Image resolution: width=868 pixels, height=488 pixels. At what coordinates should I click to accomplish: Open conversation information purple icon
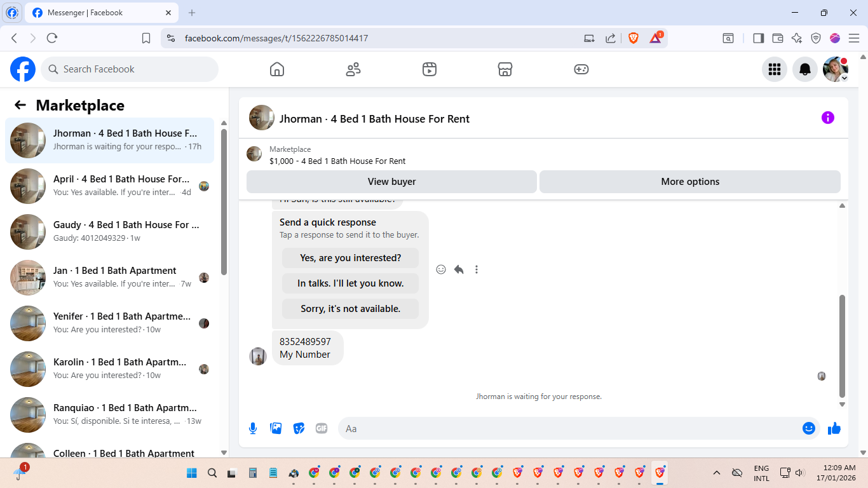coord(828,118)
